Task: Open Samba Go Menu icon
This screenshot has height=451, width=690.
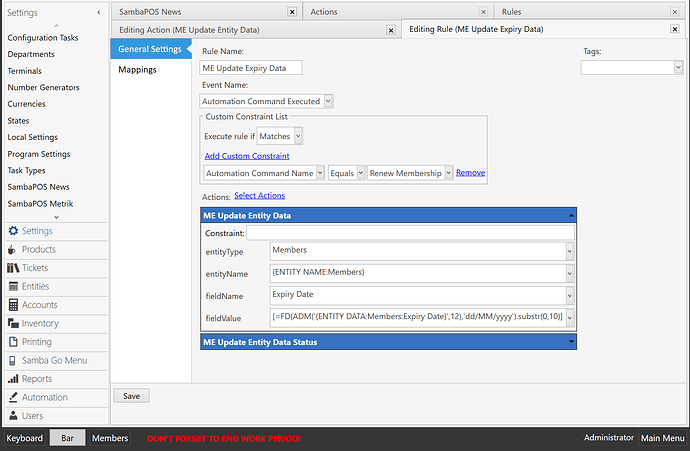Action: pyautogui.click(x=13, y=360)
